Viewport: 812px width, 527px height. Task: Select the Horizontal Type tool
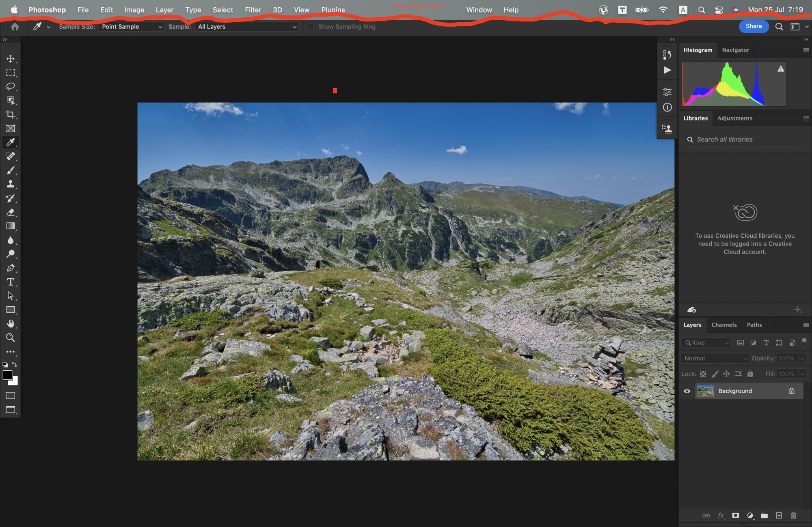pyautogui.click(x=11, y=282)
